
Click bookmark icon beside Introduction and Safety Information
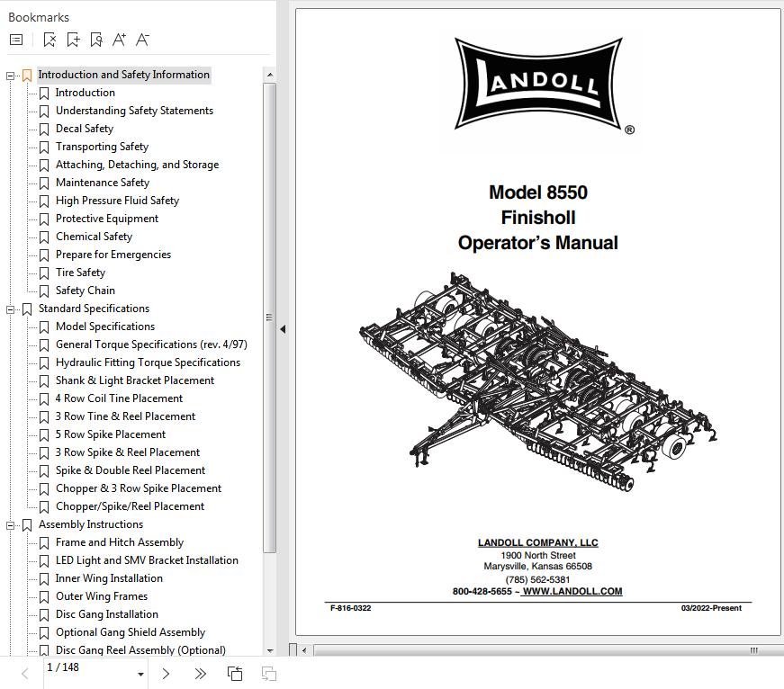(x=27, y=76)
